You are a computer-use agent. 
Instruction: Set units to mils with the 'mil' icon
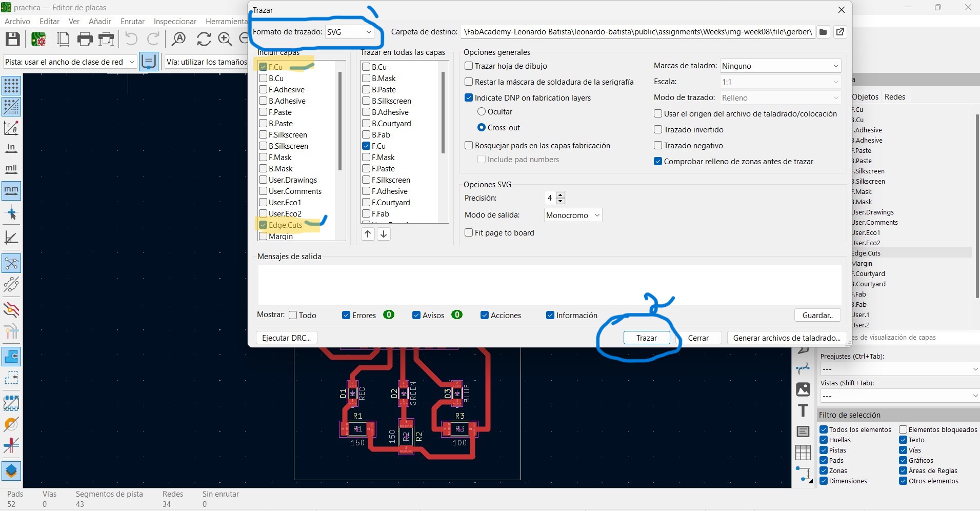[x=11, y=169]
